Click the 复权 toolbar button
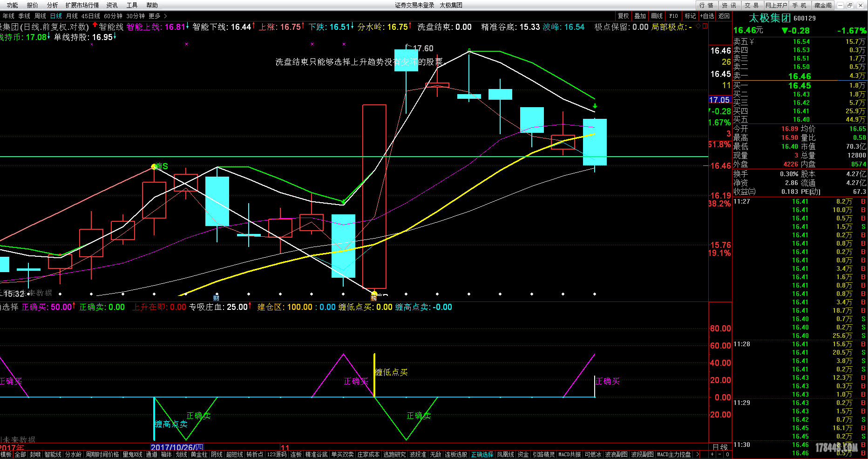Screen dimensions: 868x459 point(623,16)
